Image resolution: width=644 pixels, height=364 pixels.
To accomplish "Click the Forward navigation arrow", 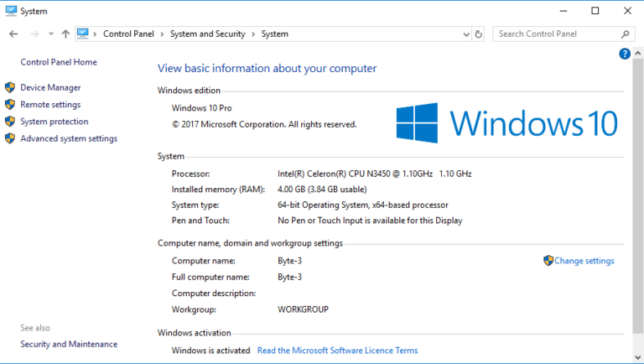I will (x=34, y=34).
